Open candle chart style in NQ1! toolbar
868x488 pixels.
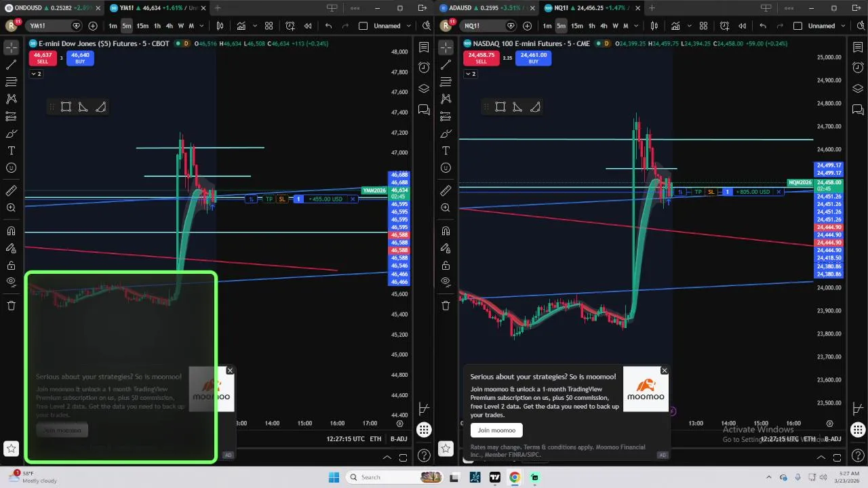(654, 26)
